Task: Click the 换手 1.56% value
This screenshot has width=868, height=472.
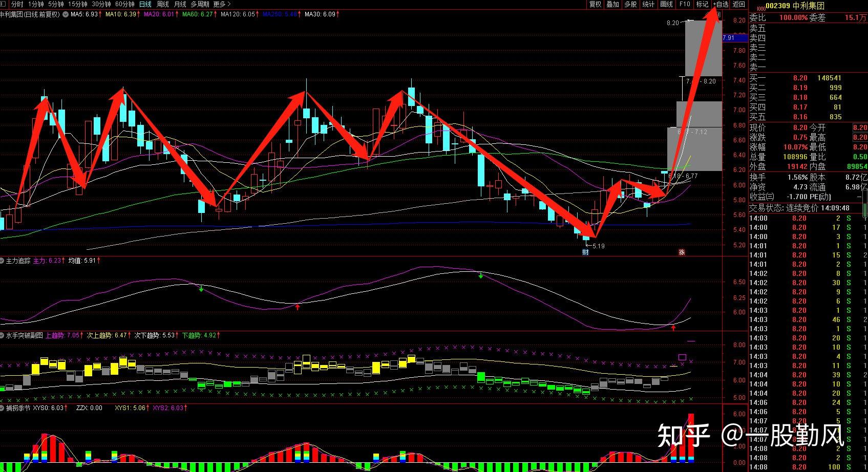Action: point(797,177)
